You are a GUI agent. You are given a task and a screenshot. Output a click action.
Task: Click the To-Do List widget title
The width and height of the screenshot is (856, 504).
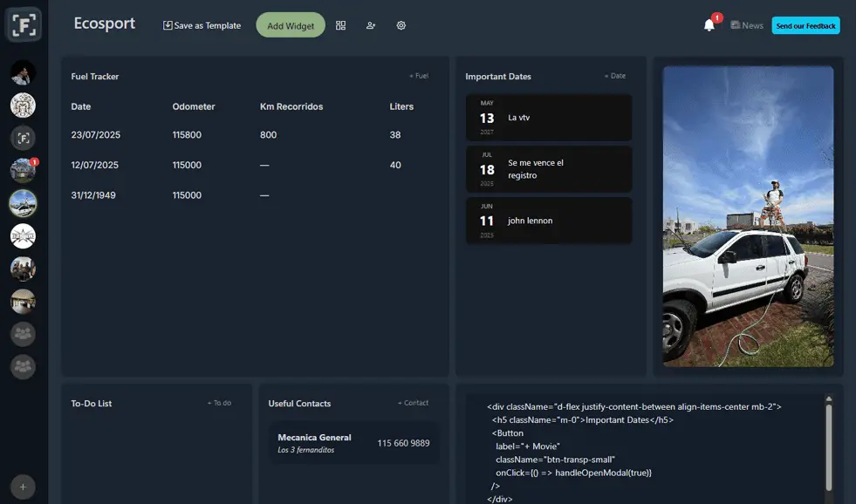coord(91,404)
